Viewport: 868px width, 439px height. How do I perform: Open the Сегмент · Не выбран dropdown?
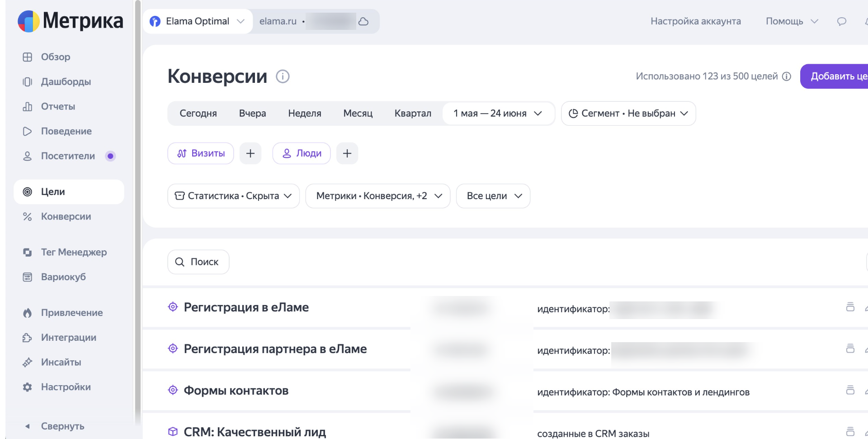(x=628, y=114)
